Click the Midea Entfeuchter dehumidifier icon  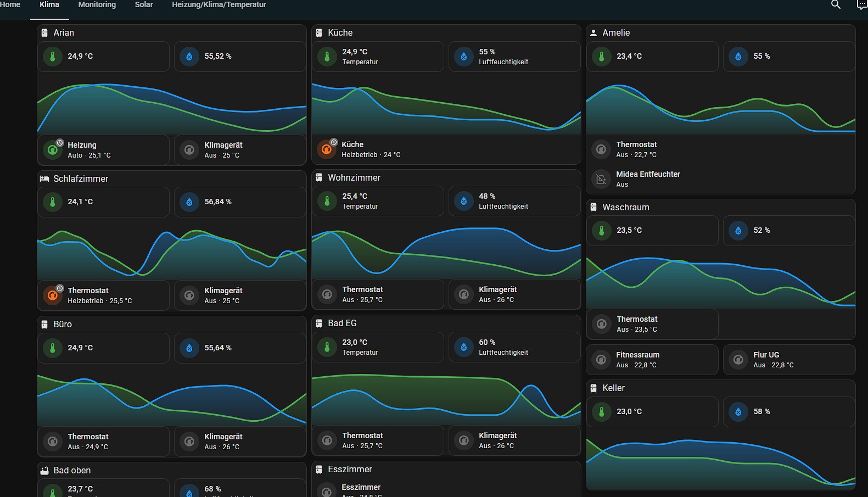(x=601, y=179)
